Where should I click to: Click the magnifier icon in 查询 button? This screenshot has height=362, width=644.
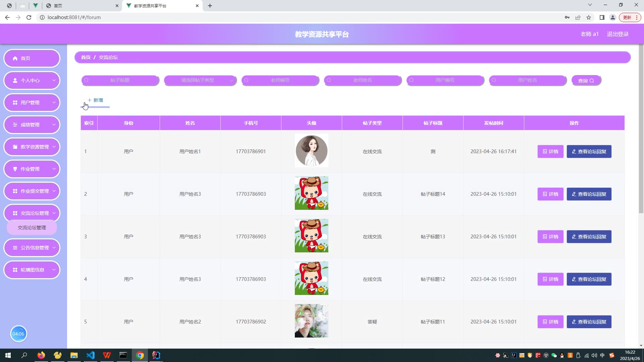pyautogui.click(x=592, y=81)
